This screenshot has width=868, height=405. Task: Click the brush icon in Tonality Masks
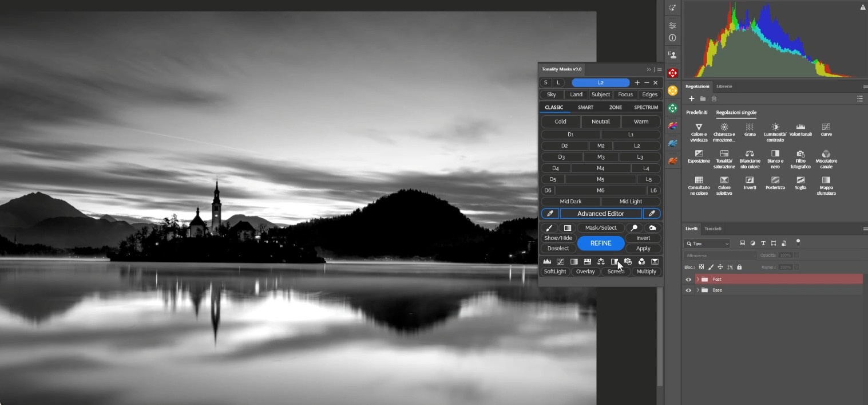(549, 228)
